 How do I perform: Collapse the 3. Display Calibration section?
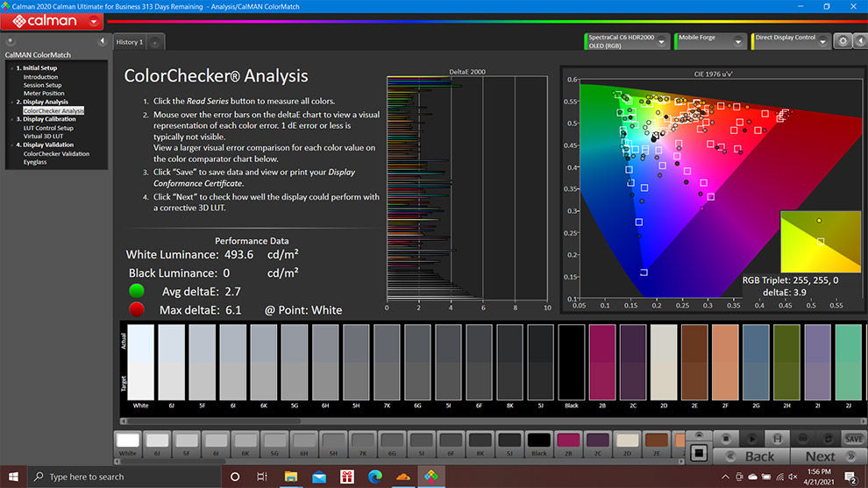point(11,119)
